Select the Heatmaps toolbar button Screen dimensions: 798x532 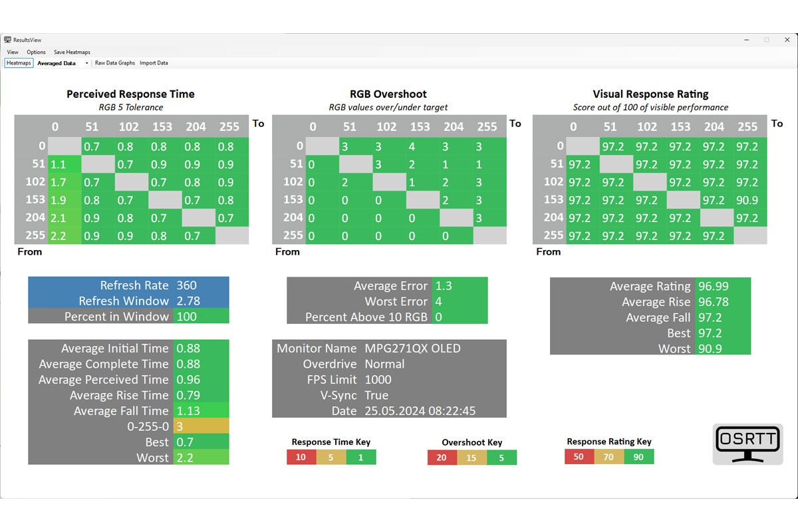click(19, 63)
